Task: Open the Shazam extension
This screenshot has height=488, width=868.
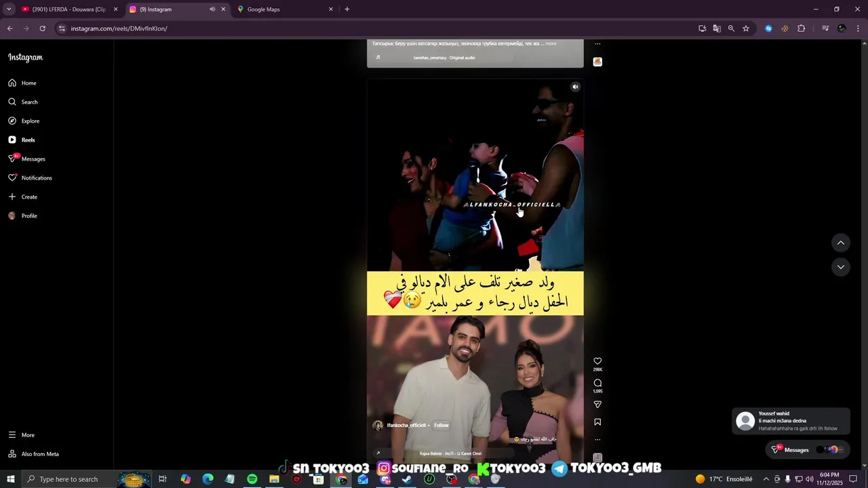Action: click(x=768, y=28)
